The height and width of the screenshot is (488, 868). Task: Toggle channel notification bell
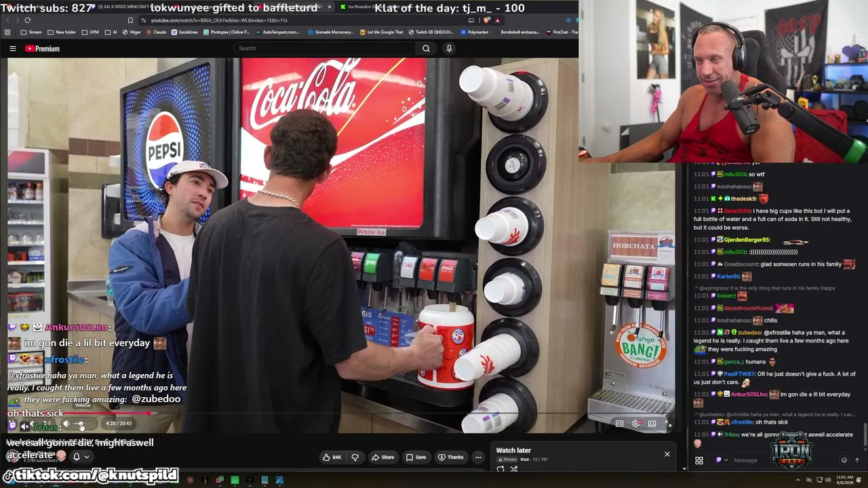click(x=77, y=457)
